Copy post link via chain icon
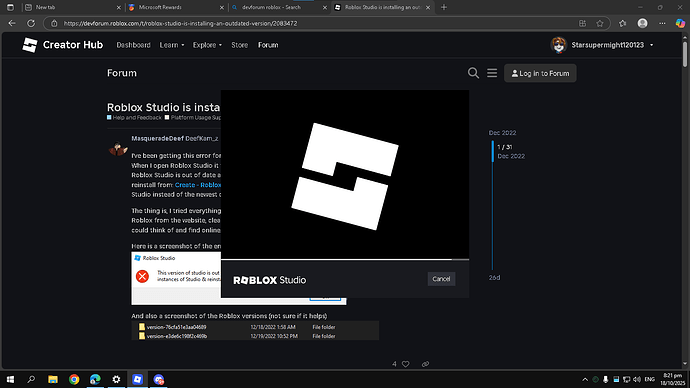 pyautogui.click(x=425, y=364)
